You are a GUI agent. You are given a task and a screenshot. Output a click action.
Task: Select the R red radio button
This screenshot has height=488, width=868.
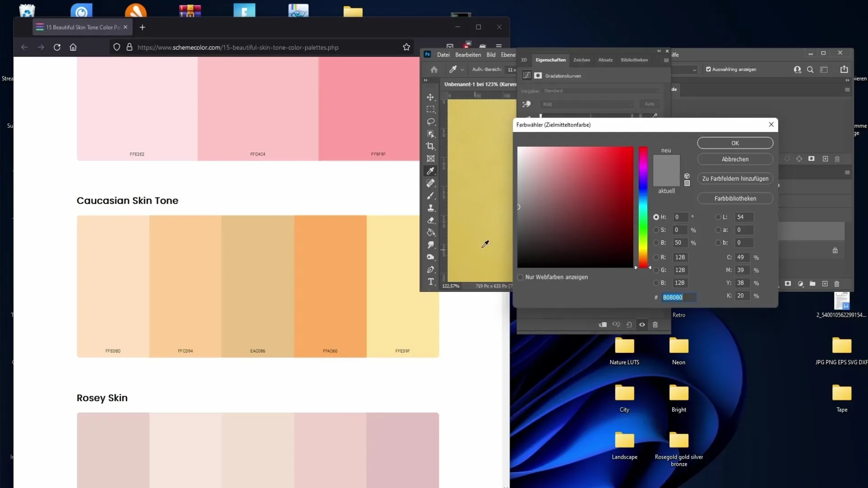pos(656,257)
